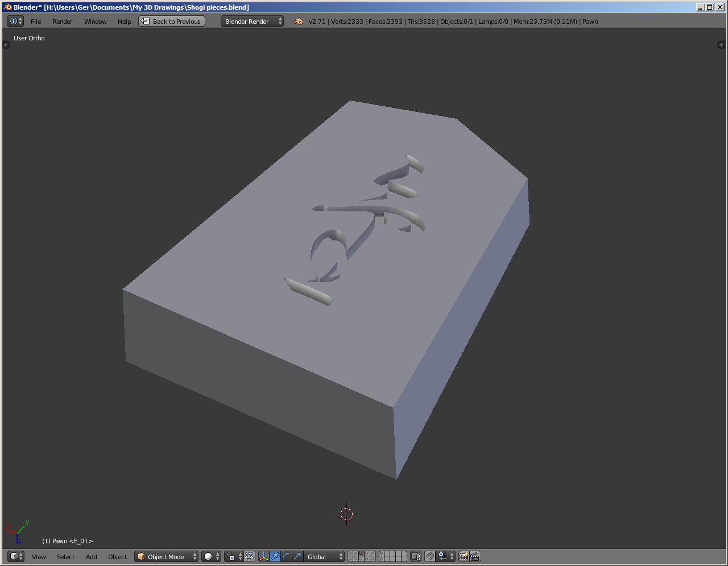
Task: Open the Help menu
Action: click(x=124, y=22)
